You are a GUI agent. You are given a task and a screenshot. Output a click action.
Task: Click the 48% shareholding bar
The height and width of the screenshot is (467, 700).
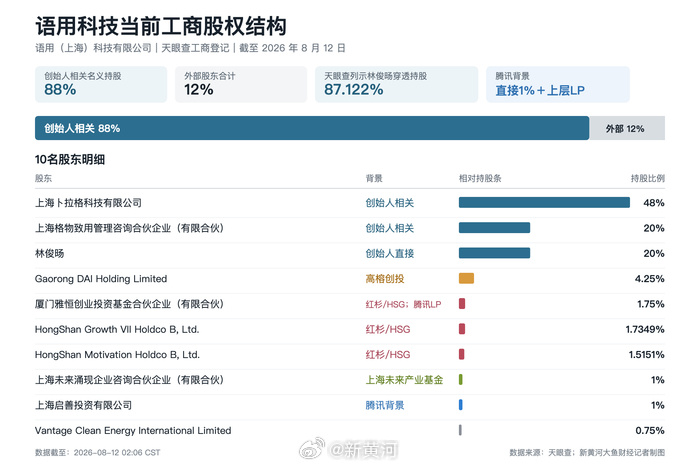[544, 203]
